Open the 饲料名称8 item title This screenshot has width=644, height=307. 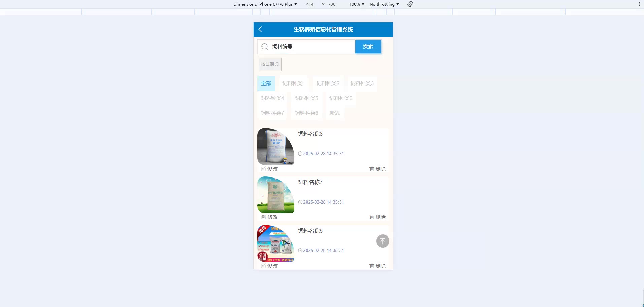point(310,134)
